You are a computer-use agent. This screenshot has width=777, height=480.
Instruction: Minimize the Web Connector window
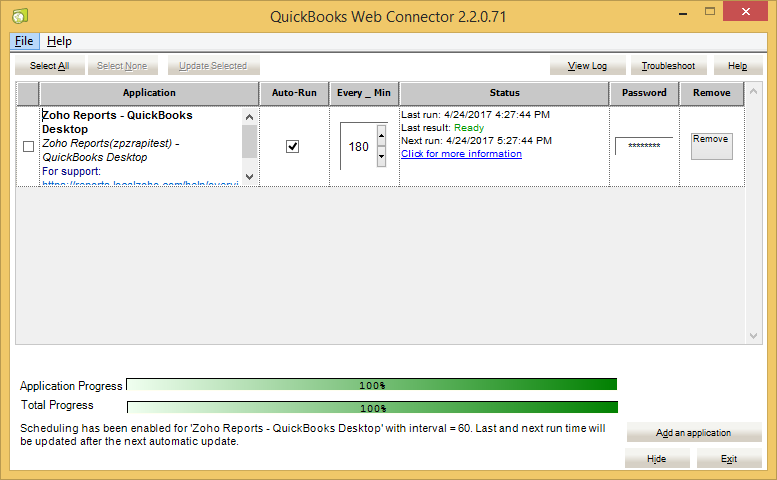pyautogui.click(x=683, y=12)
